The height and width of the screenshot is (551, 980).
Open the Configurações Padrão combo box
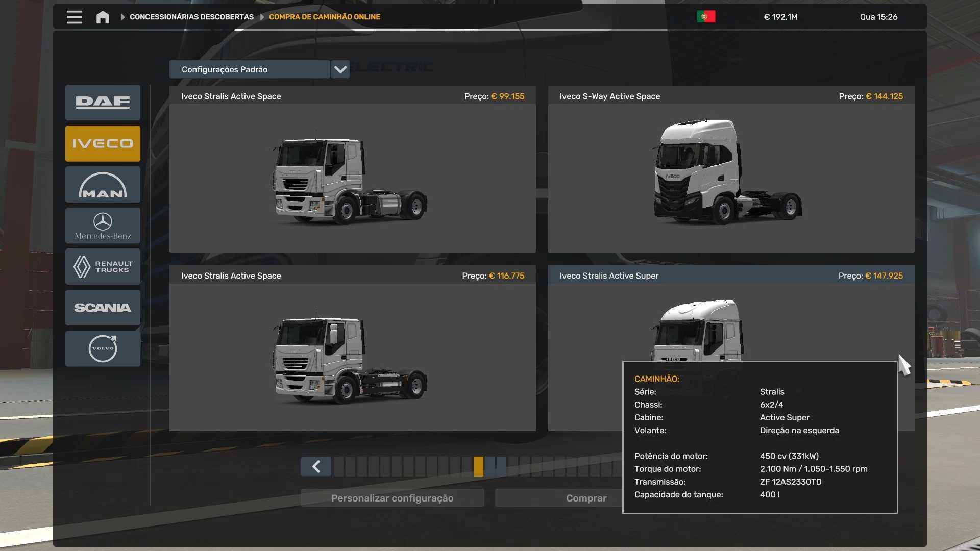tap(250, 69)
